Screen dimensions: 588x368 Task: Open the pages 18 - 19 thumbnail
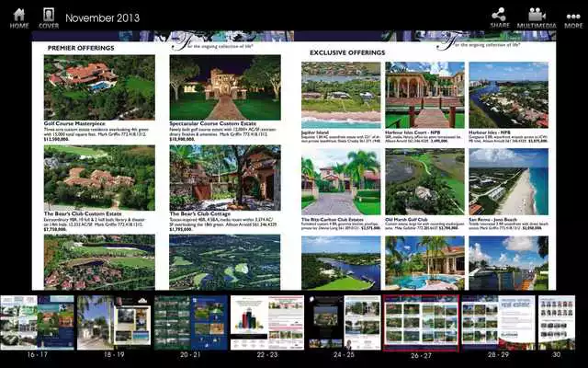pos(114,323)
